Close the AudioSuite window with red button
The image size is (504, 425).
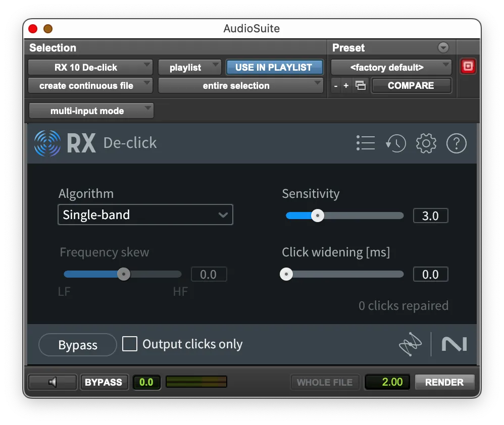[33, 29]
